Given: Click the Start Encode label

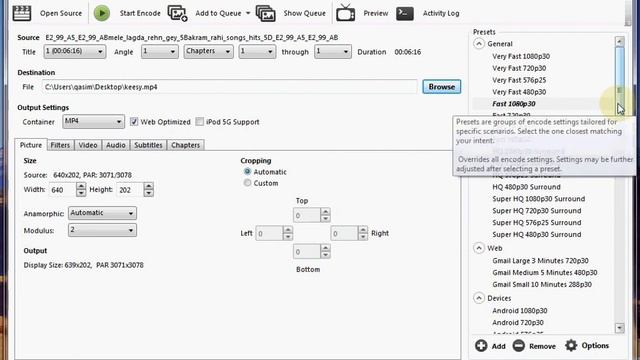Looking at the screenshot, I should [140, 13].
